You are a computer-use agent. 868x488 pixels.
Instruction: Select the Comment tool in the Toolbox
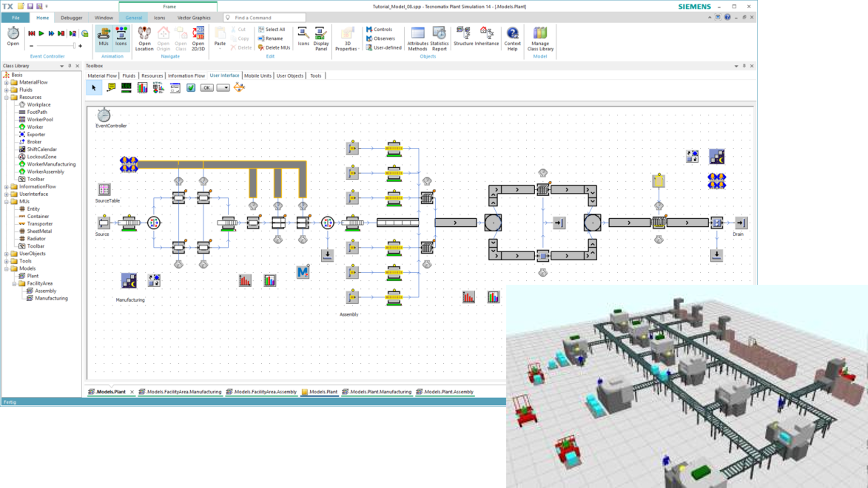tap(111, 88)
